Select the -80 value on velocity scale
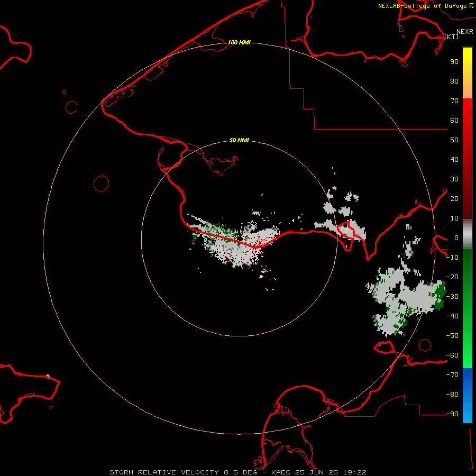 click(x=452, y=395)
